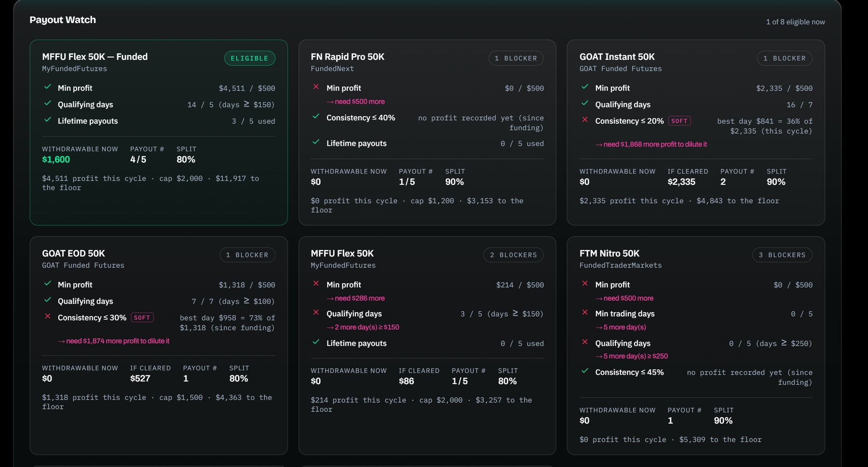The width and height of the screenshot is (868, 467).
Task: Click the check icon for Consistency ≤ 45%
Action: (x=585, y=371)
